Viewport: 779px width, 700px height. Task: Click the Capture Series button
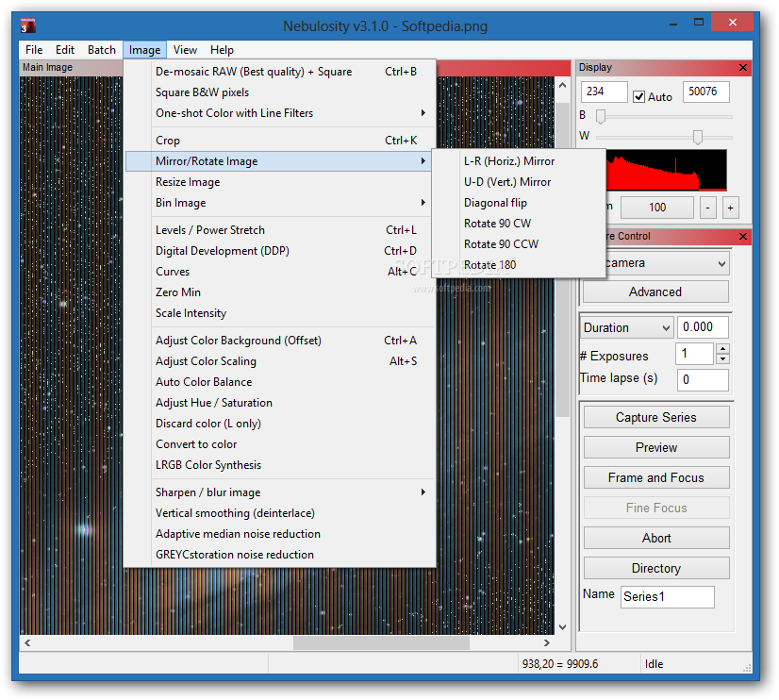pyautogui.click(x=656, y=417)
